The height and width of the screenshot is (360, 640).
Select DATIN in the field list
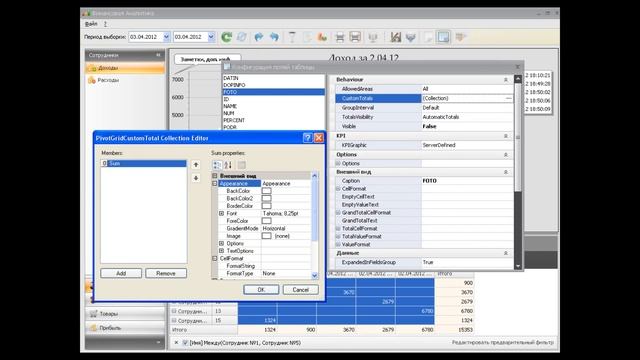(x=274, y=78)
